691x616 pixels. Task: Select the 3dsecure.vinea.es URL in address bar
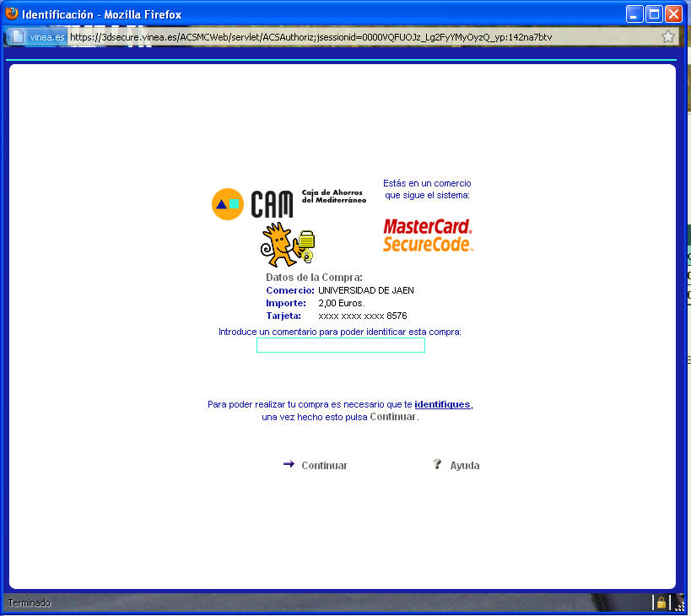[x=311, y=37]
